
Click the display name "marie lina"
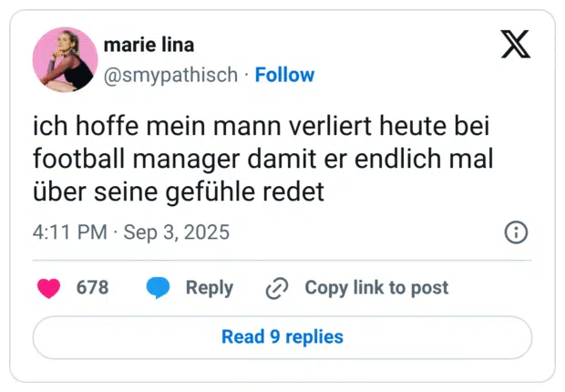pos(149,46)
